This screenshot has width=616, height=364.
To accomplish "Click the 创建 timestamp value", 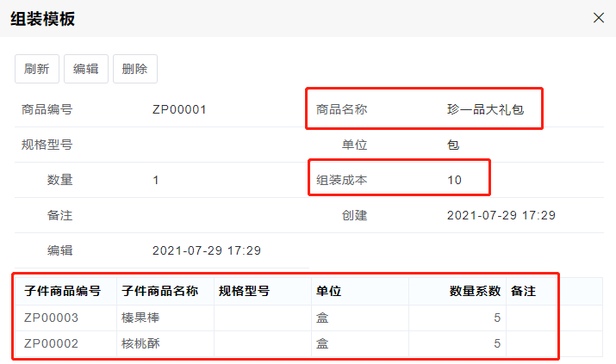I will (501, 215).
